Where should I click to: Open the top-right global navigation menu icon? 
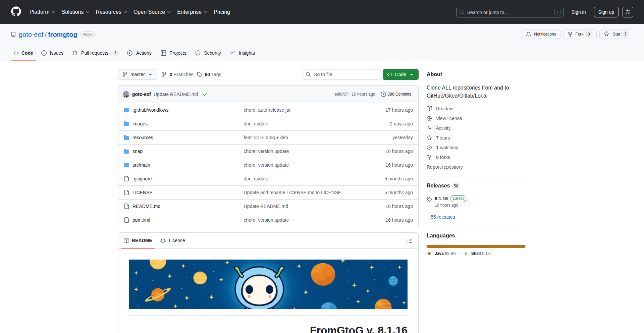(x=628, y=12)
